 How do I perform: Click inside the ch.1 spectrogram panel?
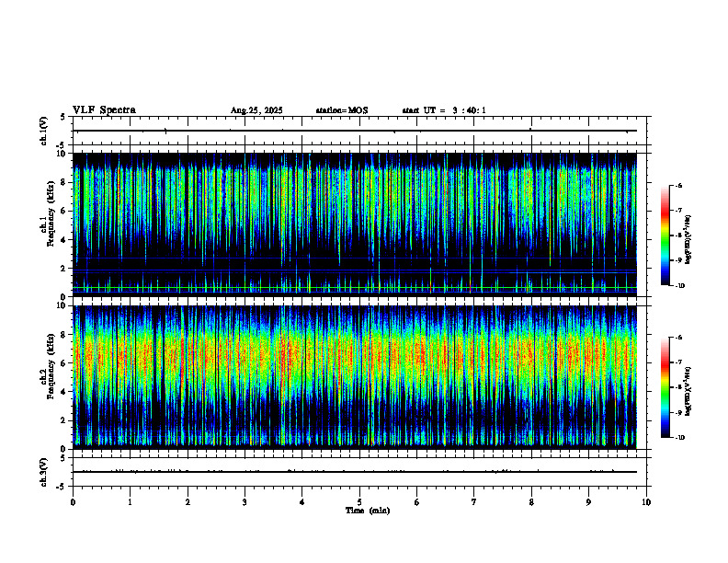click(x=354, y=224)
